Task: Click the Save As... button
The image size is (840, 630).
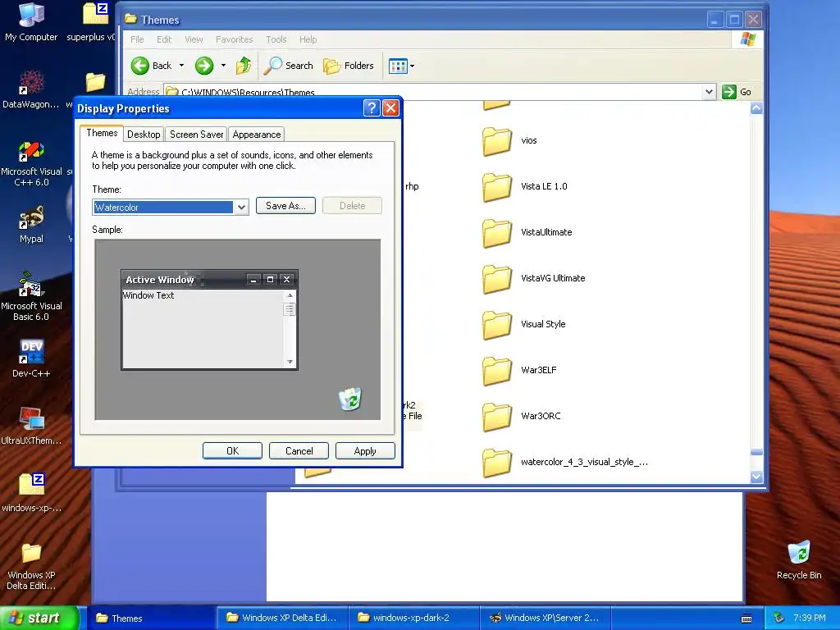Action: click(285, 206)
